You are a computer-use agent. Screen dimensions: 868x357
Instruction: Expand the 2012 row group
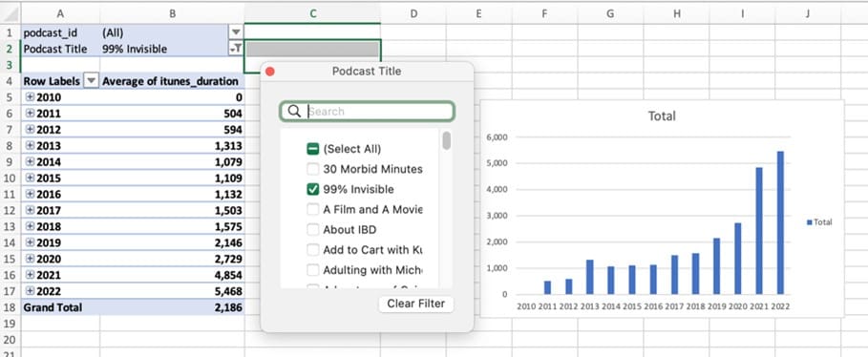click(30, 130)
